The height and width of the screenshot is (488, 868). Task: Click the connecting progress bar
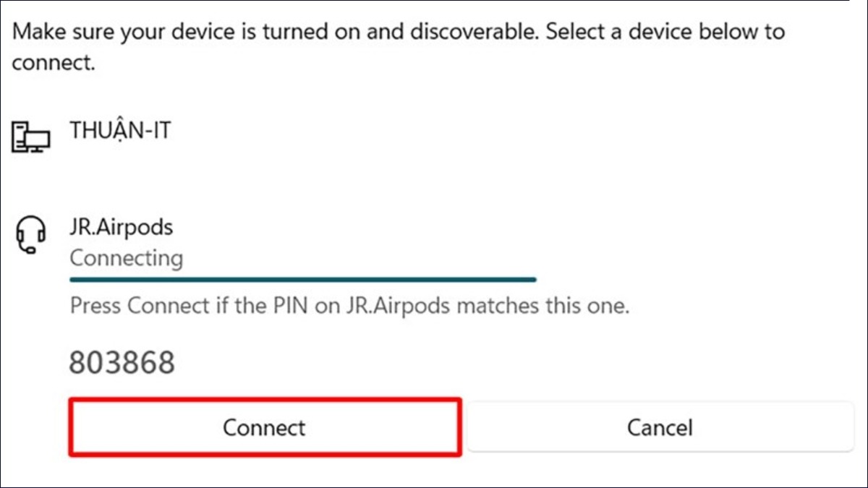click(x=302, y=278)
